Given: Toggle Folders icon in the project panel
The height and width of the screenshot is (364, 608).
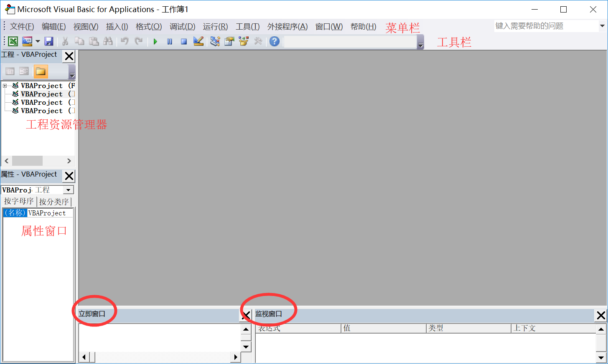Looking at the screenshot, I should [41, 71].
